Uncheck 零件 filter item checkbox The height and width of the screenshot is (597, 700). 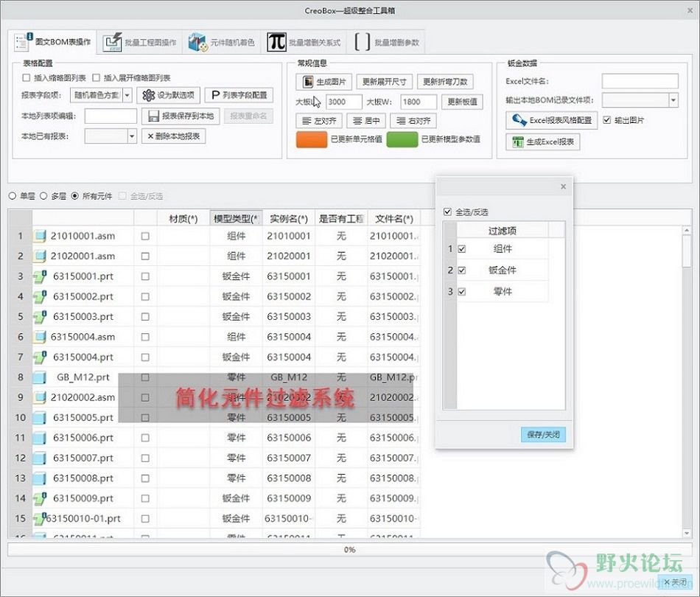click(x=462, y=292)
